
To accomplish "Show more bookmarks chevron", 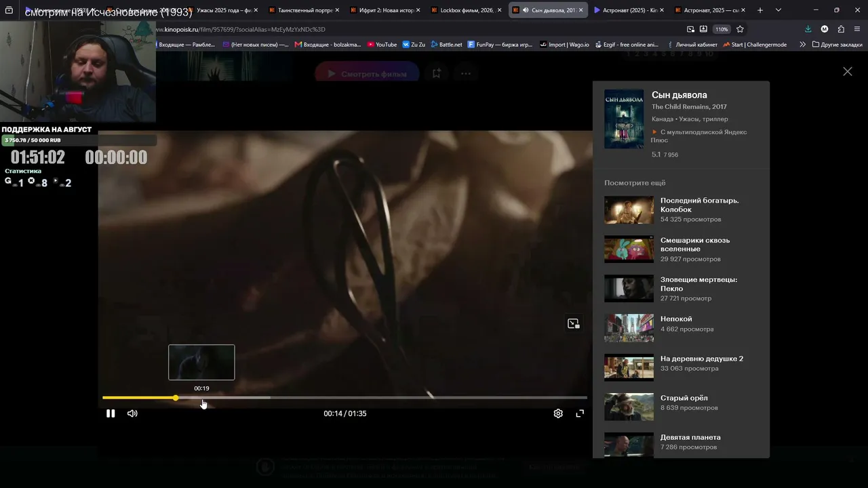I will [x=802, y=45].
